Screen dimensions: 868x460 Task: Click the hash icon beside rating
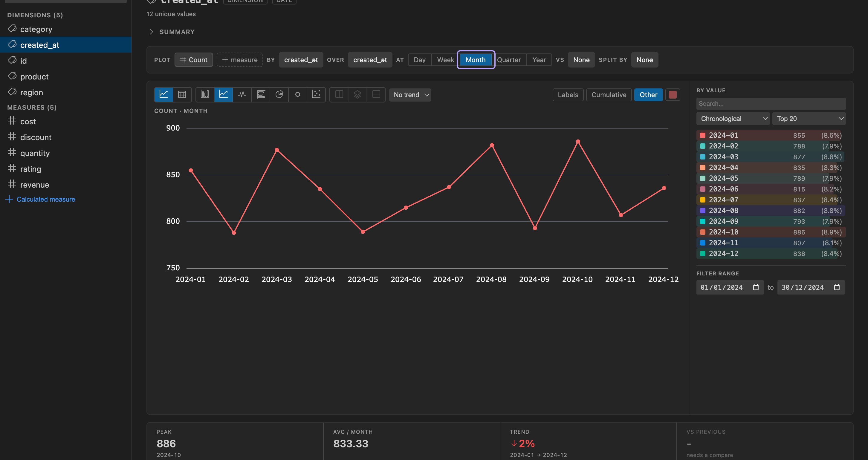12,168
